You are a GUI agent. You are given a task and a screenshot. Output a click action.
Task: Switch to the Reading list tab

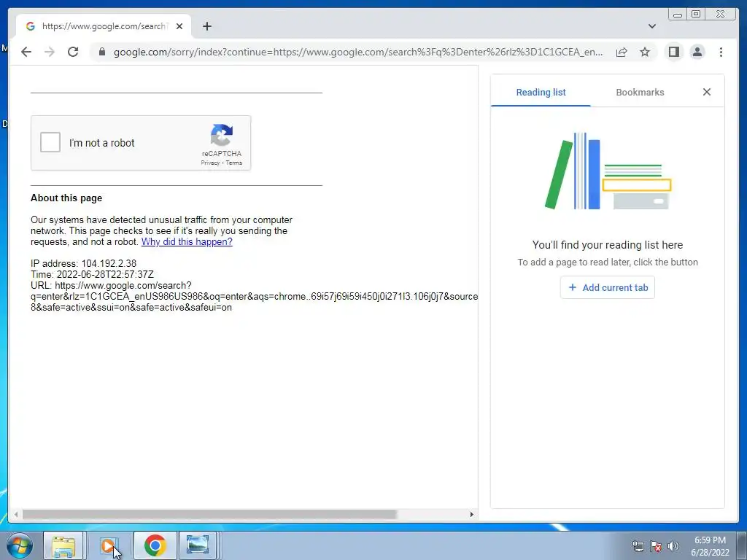[541, 93]
